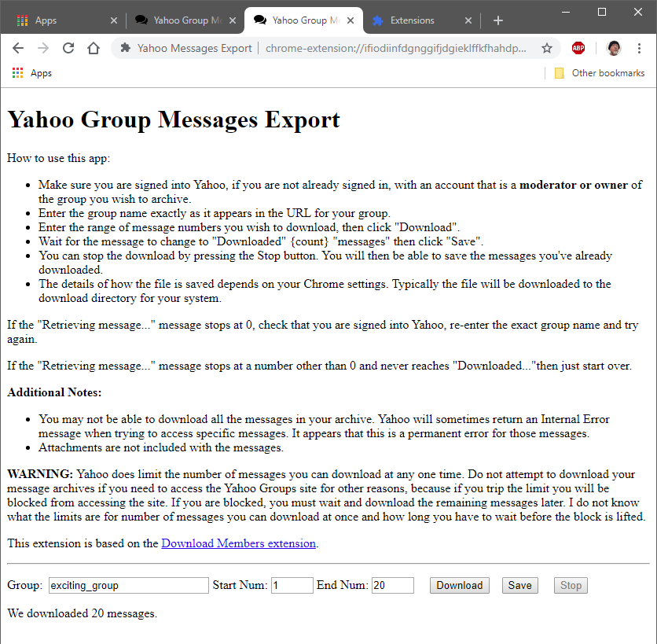Image resolution: width=657 pixels, height=644 pixels.
Task: Open the Chrome profile avatar
Action: pyautogui.click(x=614, y=48)
